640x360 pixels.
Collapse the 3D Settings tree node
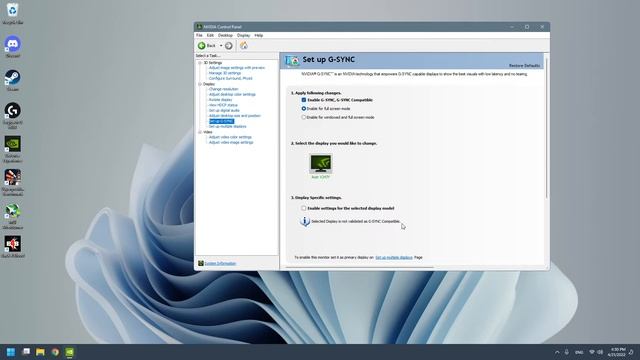click(x=200, y=63)
